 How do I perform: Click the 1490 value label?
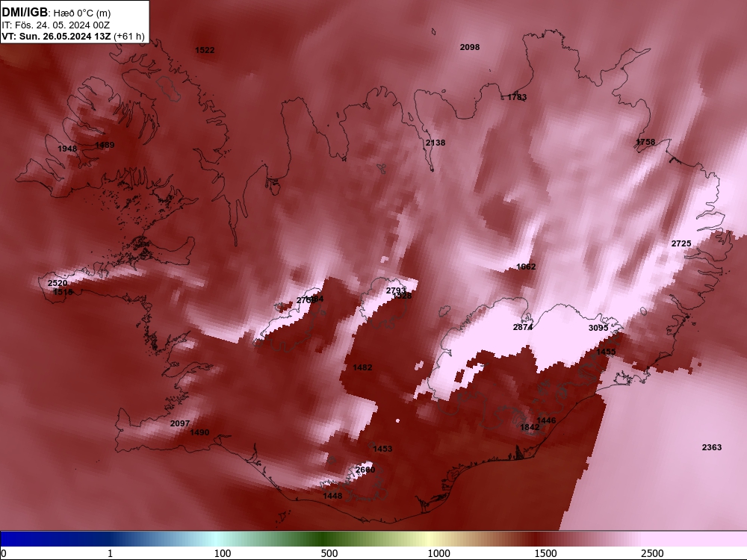click(199, 432)
